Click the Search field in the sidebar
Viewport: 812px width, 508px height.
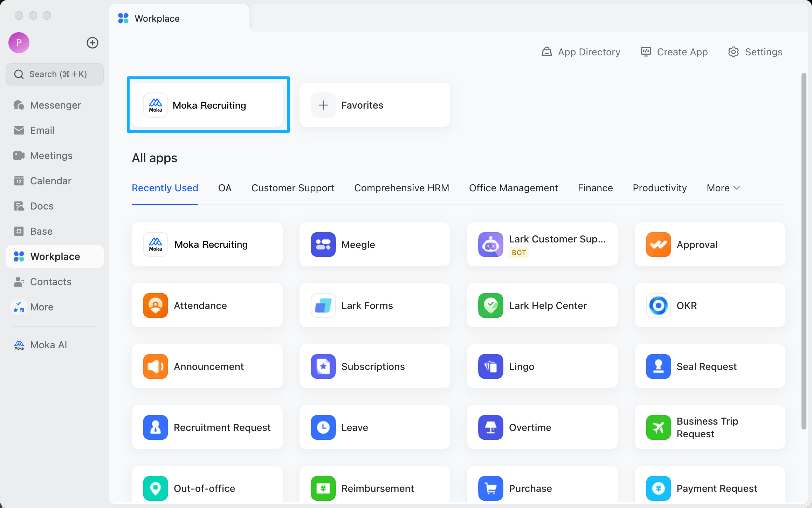(55, 74)
